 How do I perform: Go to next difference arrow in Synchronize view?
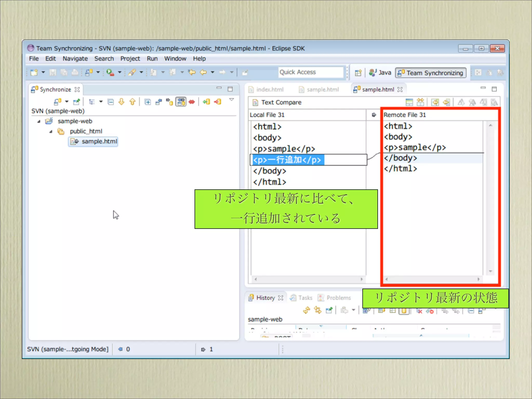[x=121, y=102]
